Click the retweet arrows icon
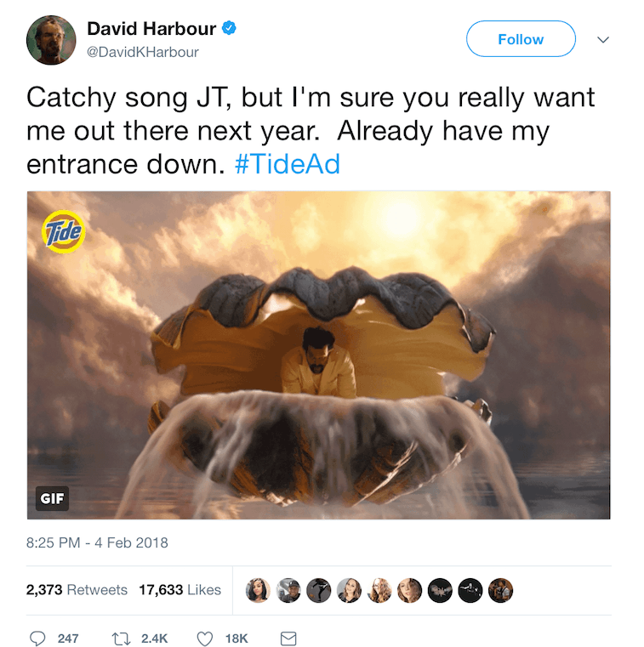 122,638
